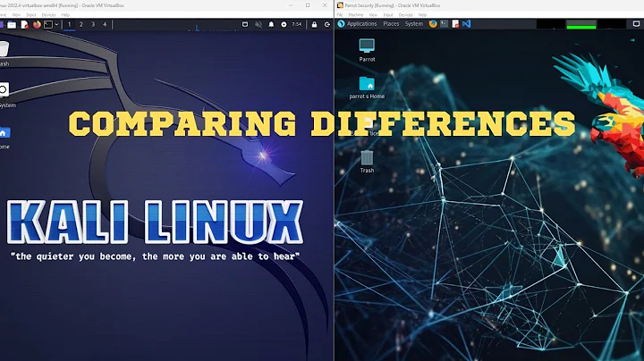Switch to workspace 4 in Kali
This screenshot has height=361, width=644.
(105, 25)
